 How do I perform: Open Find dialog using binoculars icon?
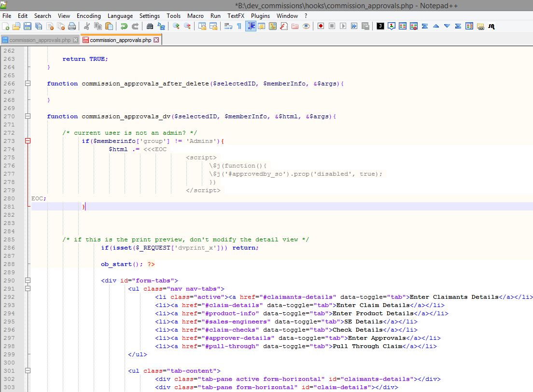[x=150, y=26]
